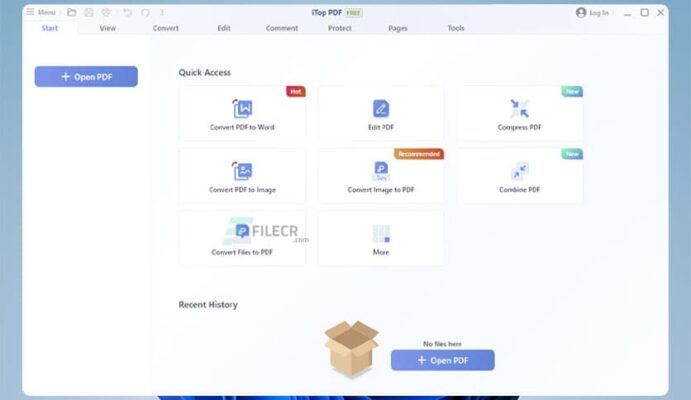
Task: Click the save icon in the toolbar
Action: (89, 12)
